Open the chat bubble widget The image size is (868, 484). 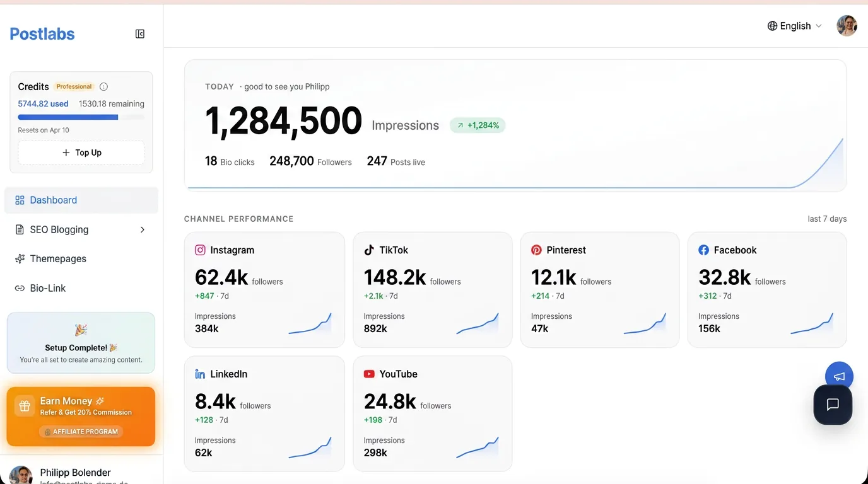coord(833,405)
